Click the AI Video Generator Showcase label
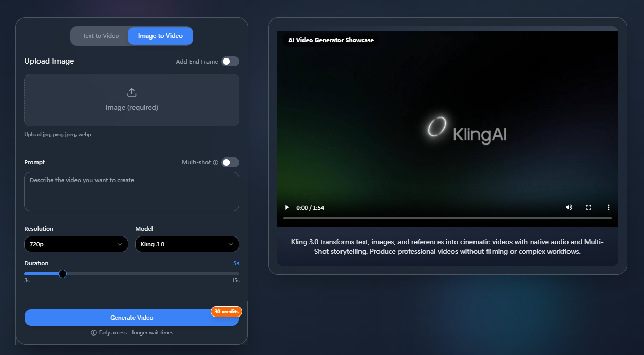Image resolution: width=644 pixels, height=355 pixels. point(331,40)
